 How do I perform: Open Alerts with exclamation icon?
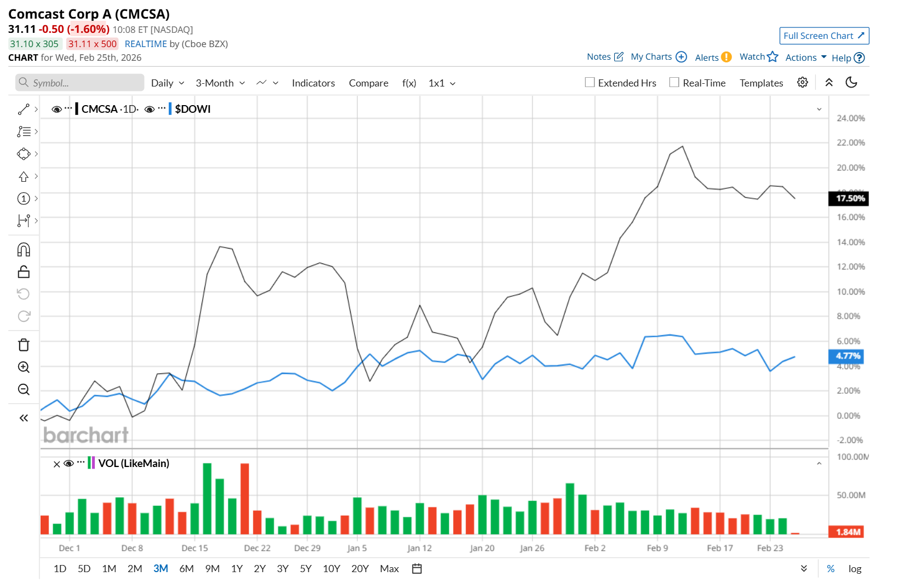[x=726, y=57]
